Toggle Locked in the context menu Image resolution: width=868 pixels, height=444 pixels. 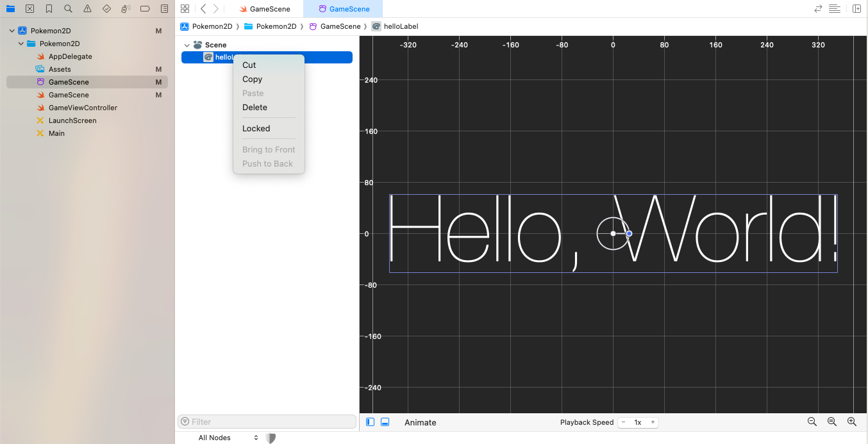click(x=256, y=128)
